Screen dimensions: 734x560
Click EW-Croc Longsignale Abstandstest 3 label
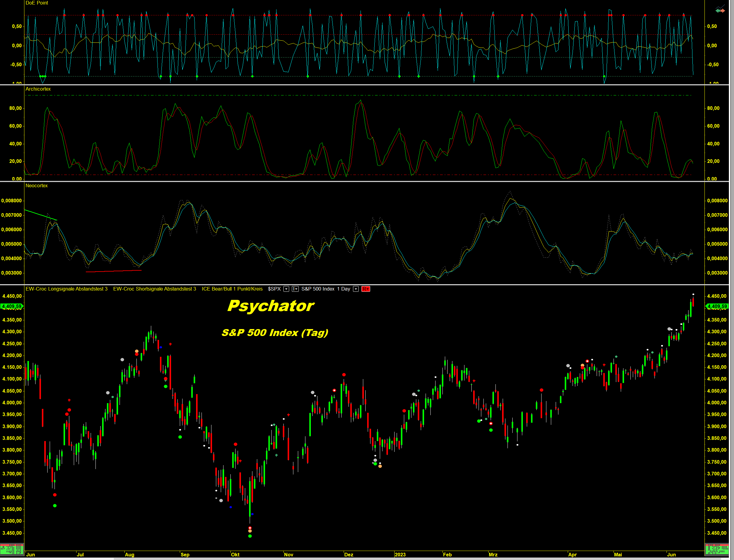click(x=66, y=289)
